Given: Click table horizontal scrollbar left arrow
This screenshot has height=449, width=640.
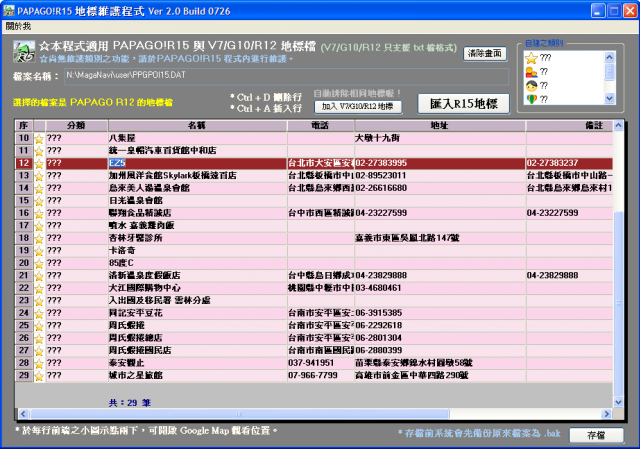Looking at the screenshot, I should coord(23,414).
